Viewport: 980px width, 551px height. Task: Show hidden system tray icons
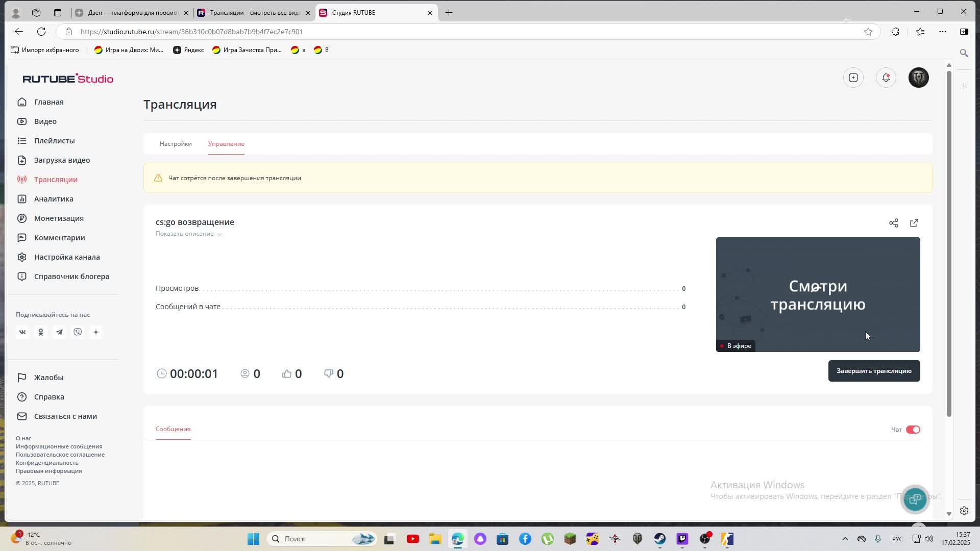coord(845,539)
